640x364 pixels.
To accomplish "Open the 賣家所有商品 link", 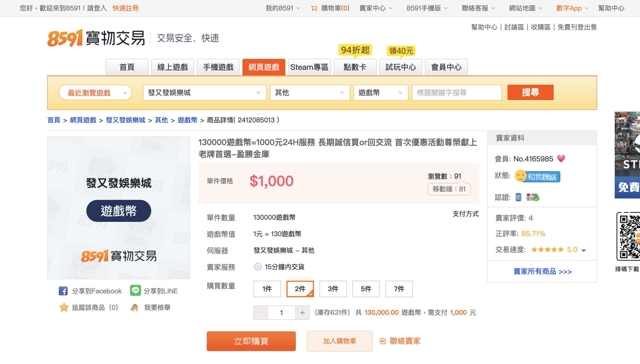I will (x=542, y=272).
